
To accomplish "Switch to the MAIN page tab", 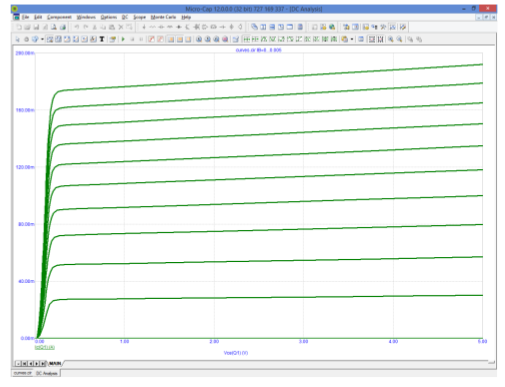I will coord(55,363).
